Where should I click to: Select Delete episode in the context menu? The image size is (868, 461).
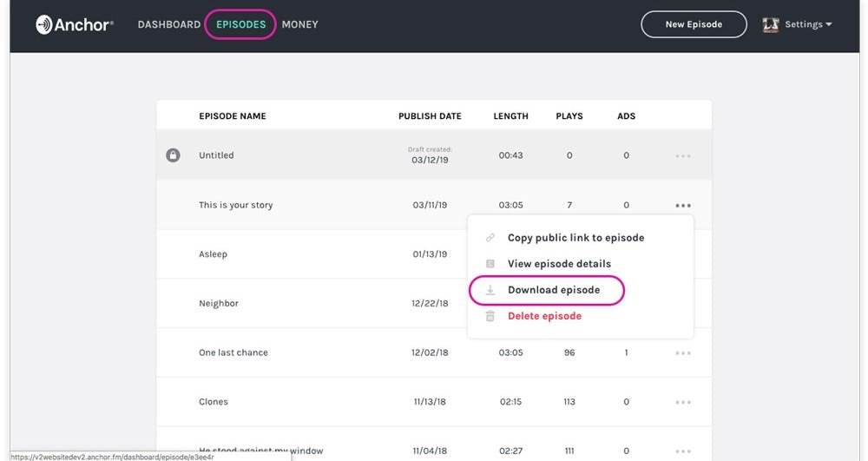click(x=544, y=316)
